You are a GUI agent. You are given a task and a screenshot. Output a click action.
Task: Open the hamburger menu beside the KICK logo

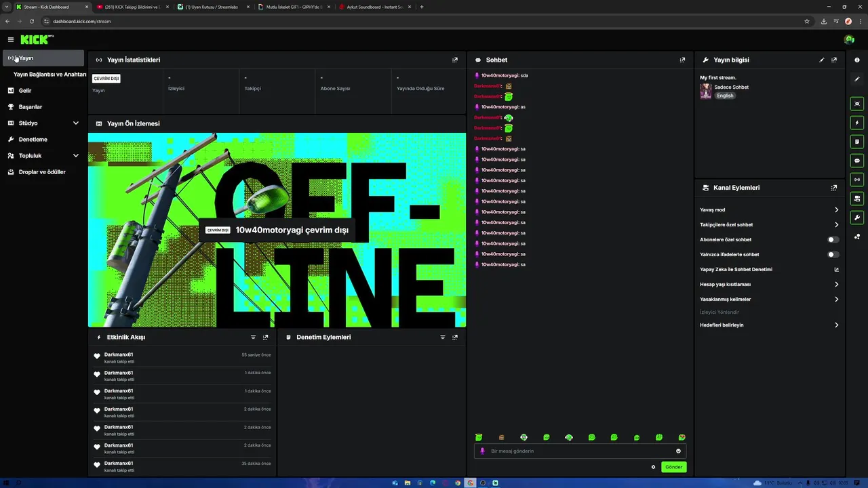coord(11,40)
